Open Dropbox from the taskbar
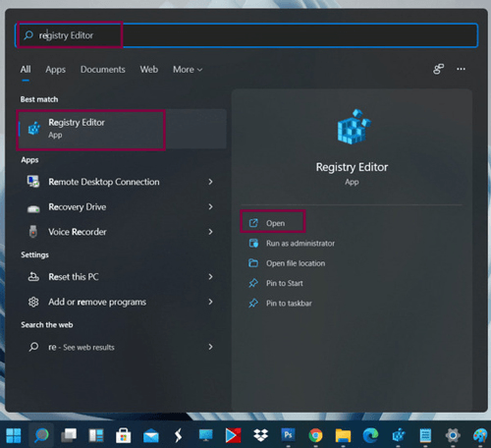Image resolution: width=491 pixels, height=448 pixels. click(260, 435)
